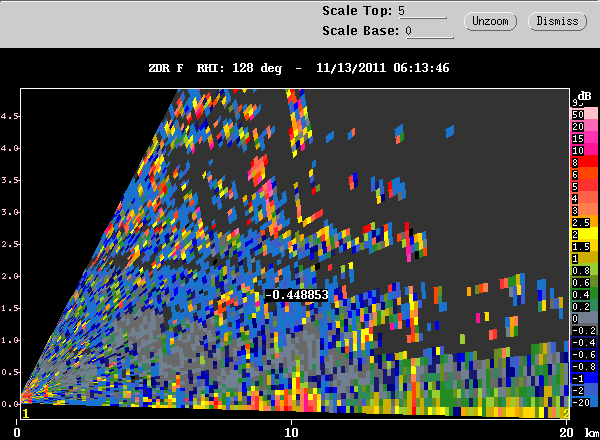The height and width of the screenshot is (440, 600).
Task: Click the km units label on range axis
Action: pos(592,433)
